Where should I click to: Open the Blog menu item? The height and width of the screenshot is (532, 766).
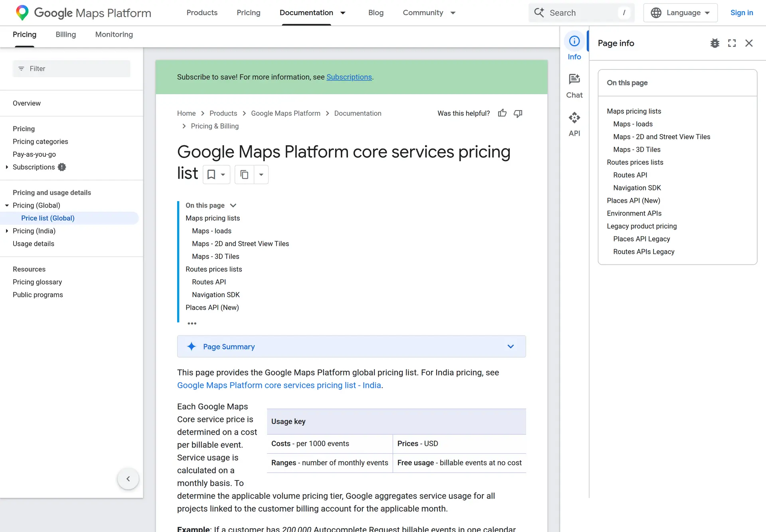376,13
